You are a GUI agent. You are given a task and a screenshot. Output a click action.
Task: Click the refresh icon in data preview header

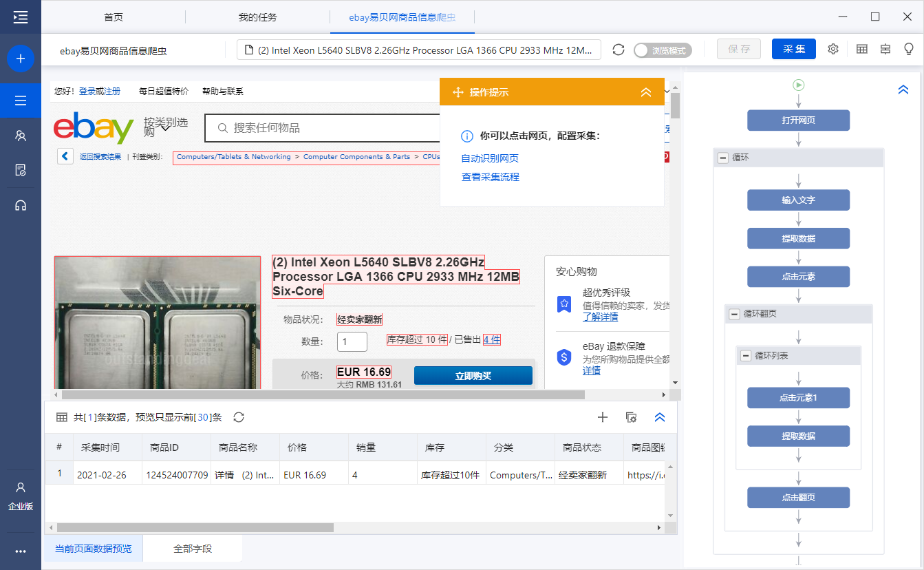(239, 417)
